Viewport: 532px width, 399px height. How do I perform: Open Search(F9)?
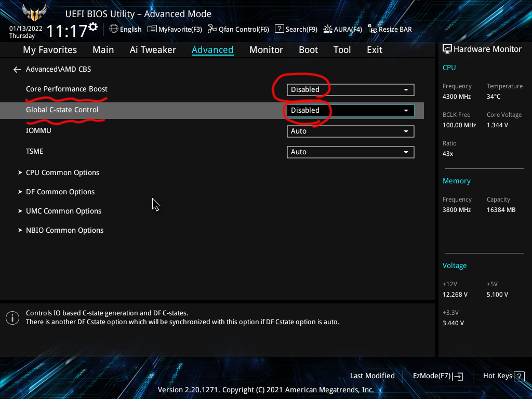[296, 29]
